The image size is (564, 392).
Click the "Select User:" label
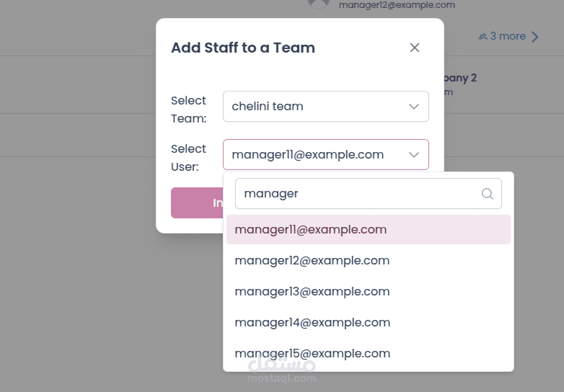(x=188, y=157)
